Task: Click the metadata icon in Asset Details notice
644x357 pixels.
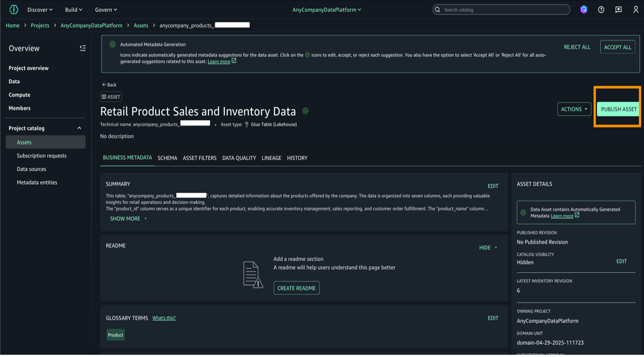Action: tap(523, 212)
